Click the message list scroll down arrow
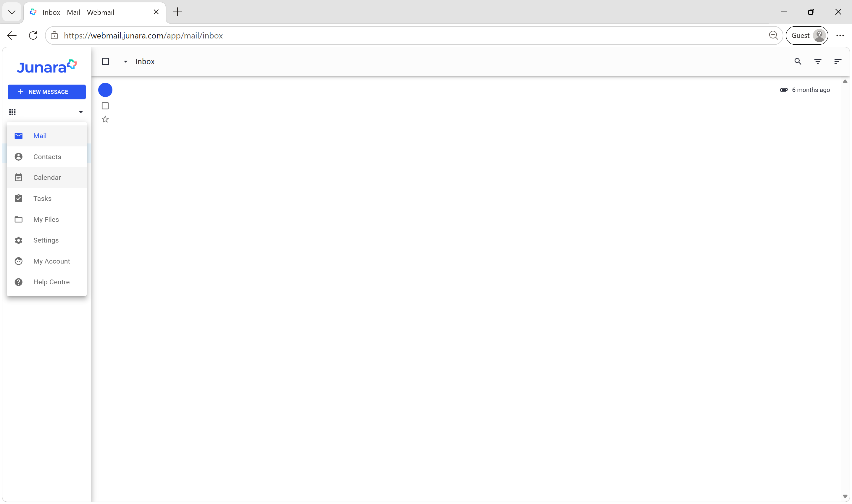Screen dimensions: 852x504 (x=845, y=496)
